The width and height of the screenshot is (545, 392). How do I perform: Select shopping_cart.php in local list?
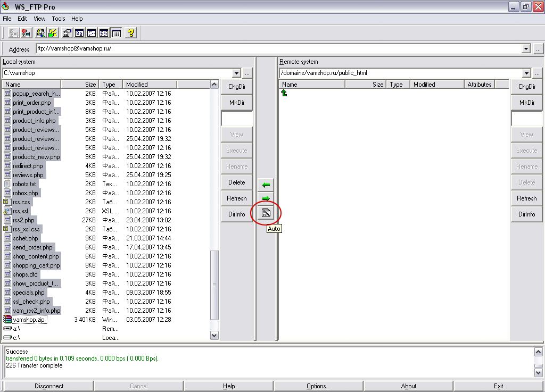point(36,265)
